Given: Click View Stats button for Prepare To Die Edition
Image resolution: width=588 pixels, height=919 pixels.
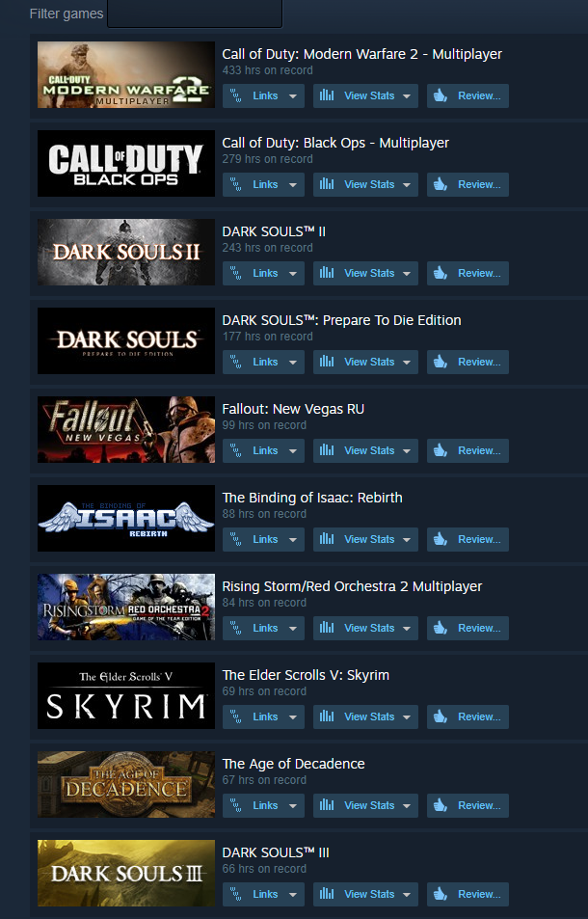Looking at the screenshot, I should [x=365, y=362].
